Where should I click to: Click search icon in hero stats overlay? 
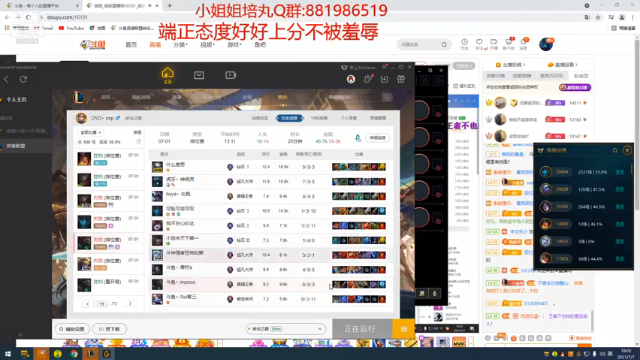615,150
